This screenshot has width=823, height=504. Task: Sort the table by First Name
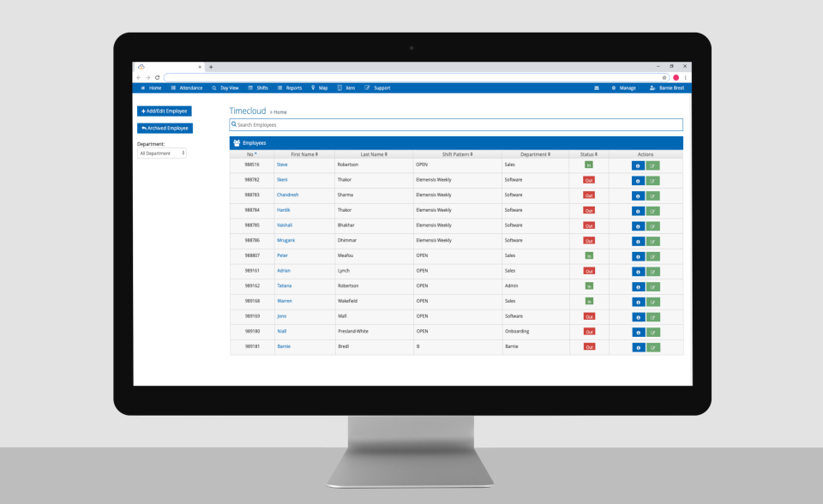coord(304,154)
